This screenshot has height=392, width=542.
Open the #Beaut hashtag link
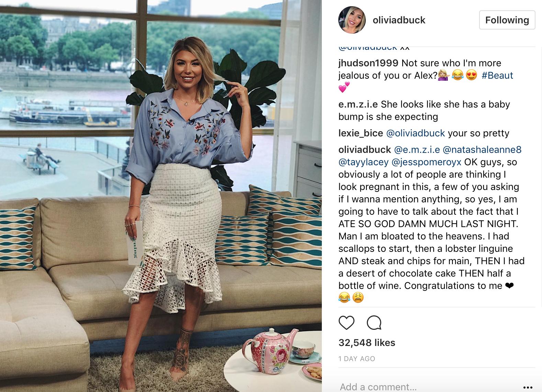(x=497, y=75)
